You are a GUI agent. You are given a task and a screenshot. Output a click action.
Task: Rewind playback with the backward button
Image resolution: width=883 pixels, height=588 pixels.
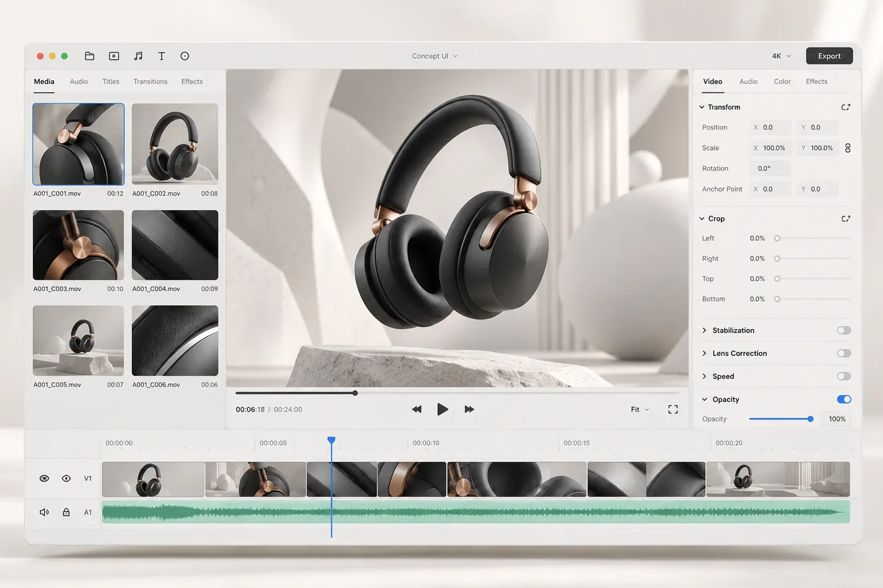pyautogui.click(x=416, y=409)
